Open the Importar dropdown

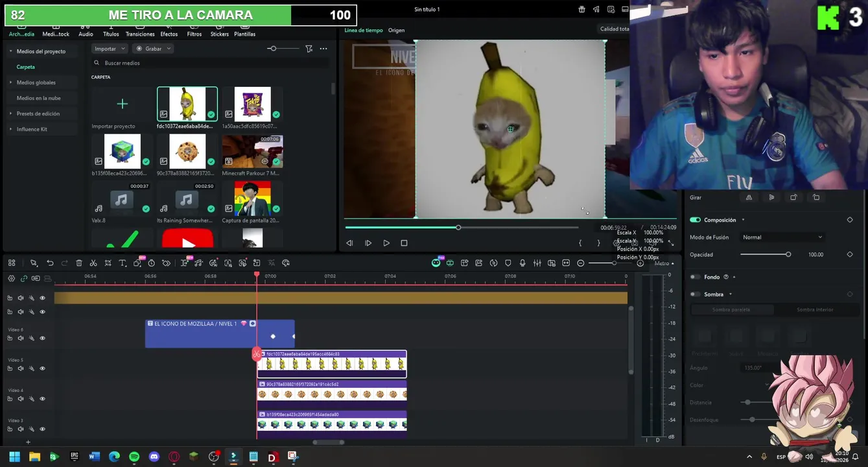109,49
